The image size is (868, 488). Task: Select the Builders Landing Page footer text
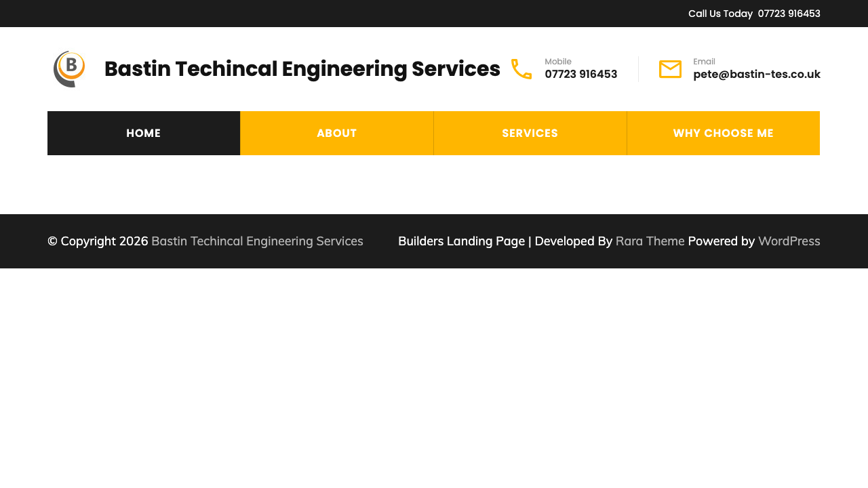(x=461, y=241)
